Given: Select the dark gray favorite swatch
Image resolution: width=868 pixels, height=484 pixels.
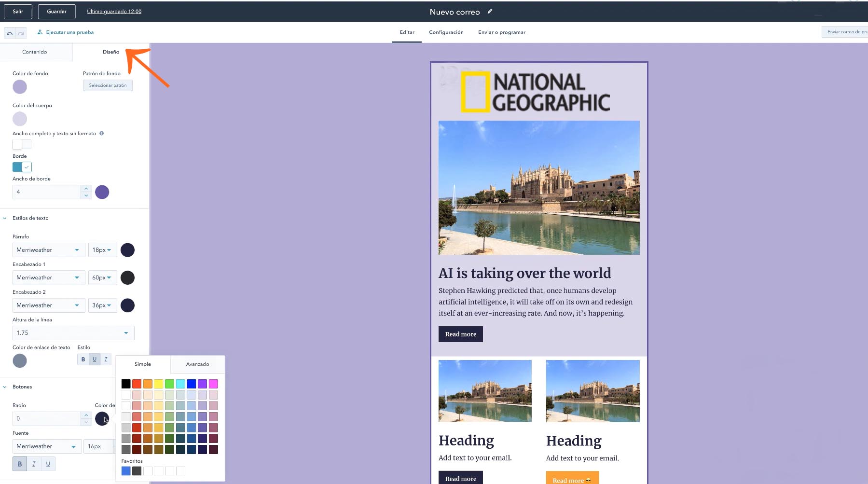Looking at the screenshot, I should click(137, 471).
